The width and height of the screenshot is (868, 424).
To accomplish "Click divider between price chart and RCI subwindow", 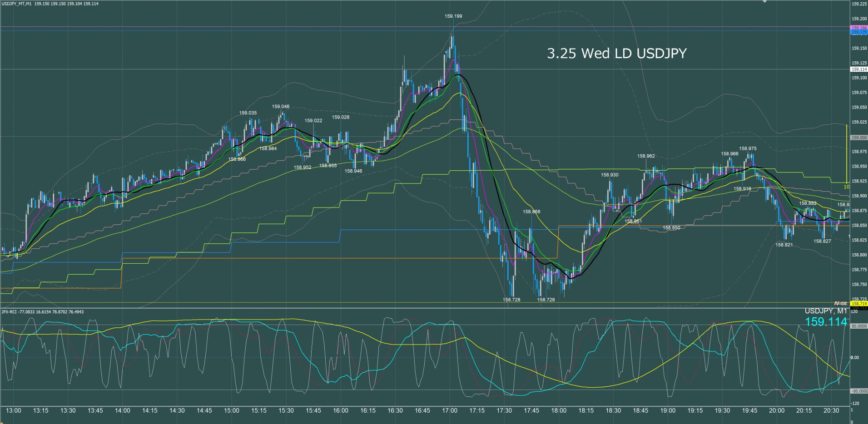I will tap(425, 308).
